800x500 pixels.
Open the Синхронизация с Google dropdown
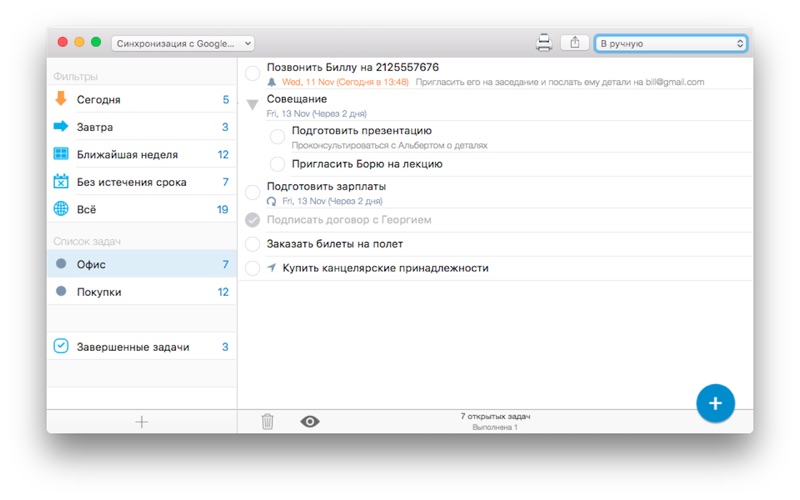(183, 43)
